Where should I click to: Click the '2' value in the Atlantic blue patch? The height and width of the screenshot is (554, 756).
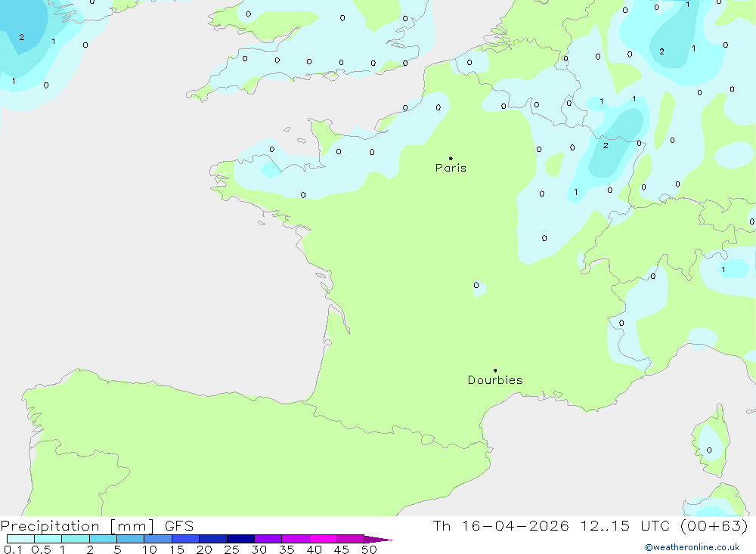click(x=21, y=37)
